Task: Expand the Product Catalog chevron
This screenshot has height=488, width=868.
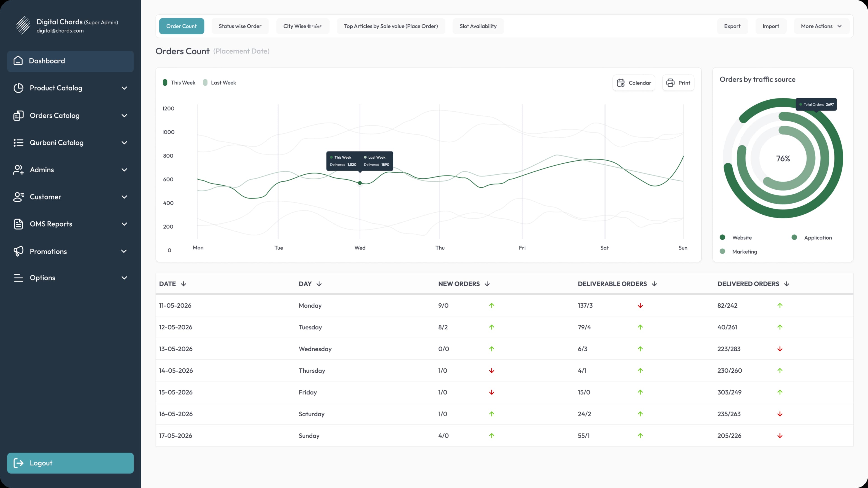Action: pos(124,88)
